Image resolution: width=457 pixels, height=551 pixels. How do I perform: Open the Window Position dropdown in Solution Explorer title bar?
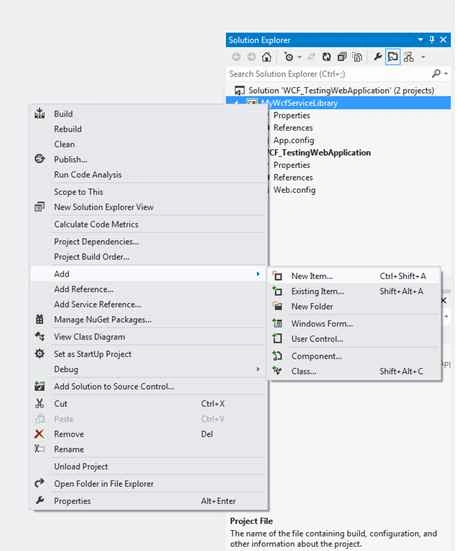point(420,40)
